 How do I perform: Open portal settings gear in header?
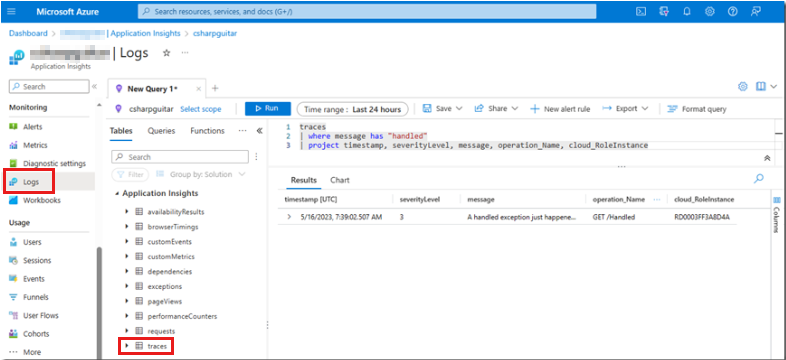710,12
